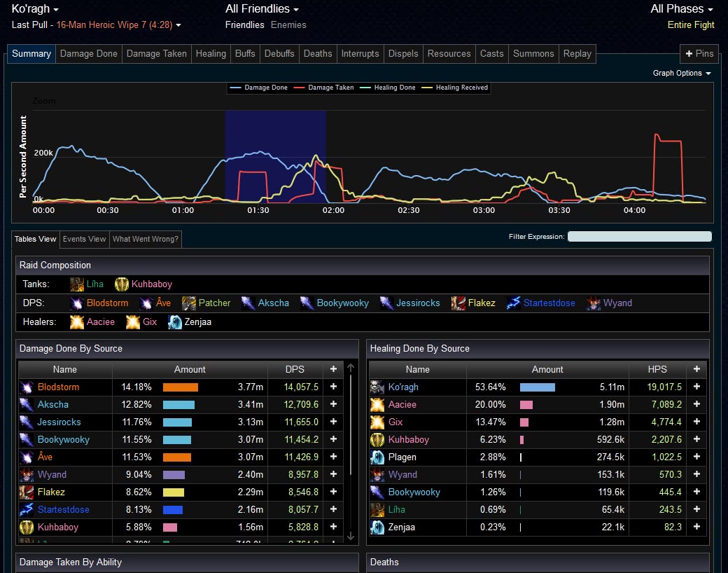728x573 pixels.
Task: Sort damage table by DPS column header
Action: pos(295,369)
